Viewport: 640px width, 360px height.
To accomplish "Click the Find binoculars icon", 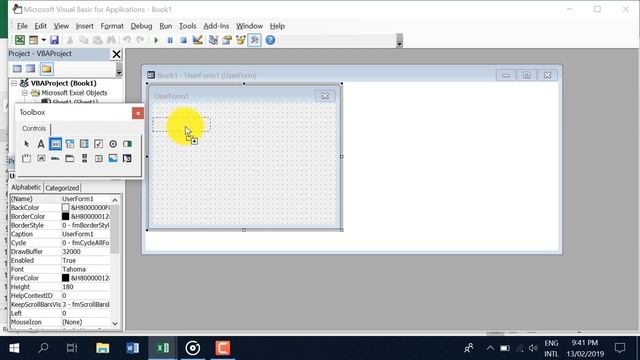I will [x=111, y=40].
